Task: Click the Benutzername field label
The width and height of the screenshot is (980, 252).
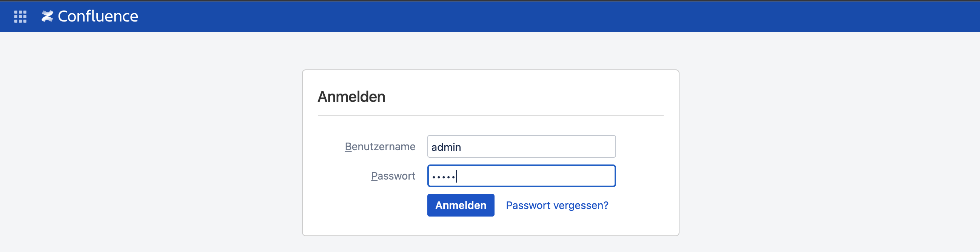Action: (380, 147)
